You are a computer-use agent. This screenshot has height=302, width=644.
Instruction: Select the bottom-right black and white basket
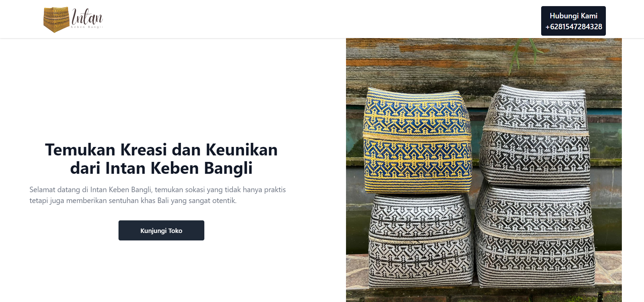(x=535, y=236)
